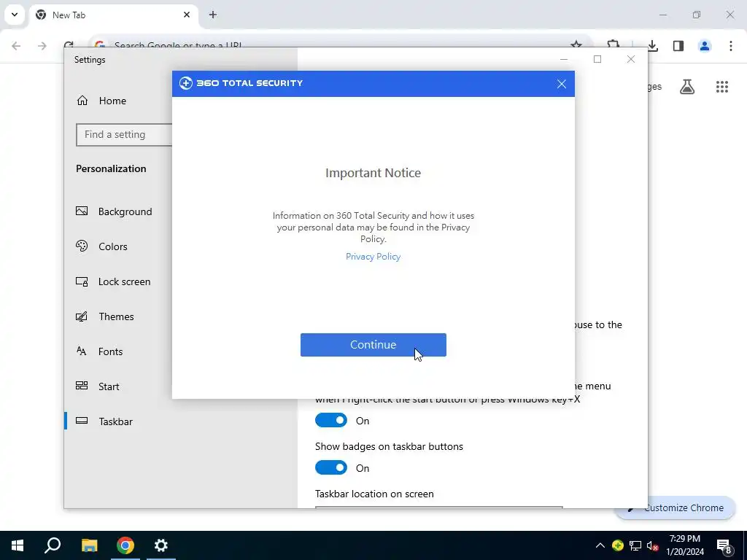Open Chrome side panel icon

point(678,46)
